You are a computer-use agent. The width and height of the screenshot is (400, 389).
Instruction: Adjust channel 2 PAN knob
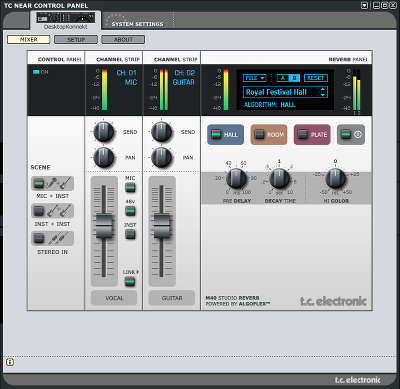click(x=162, y=157)
